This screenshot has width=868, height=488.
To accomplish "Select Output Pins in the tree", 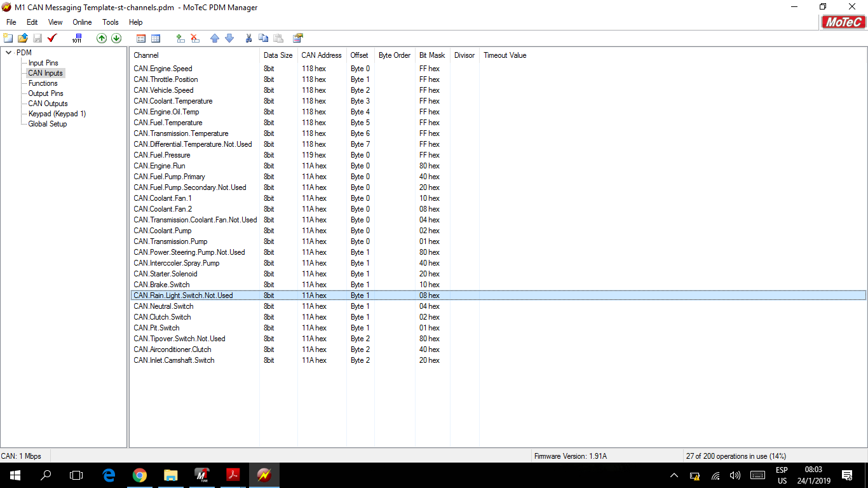I will point(46,93).
